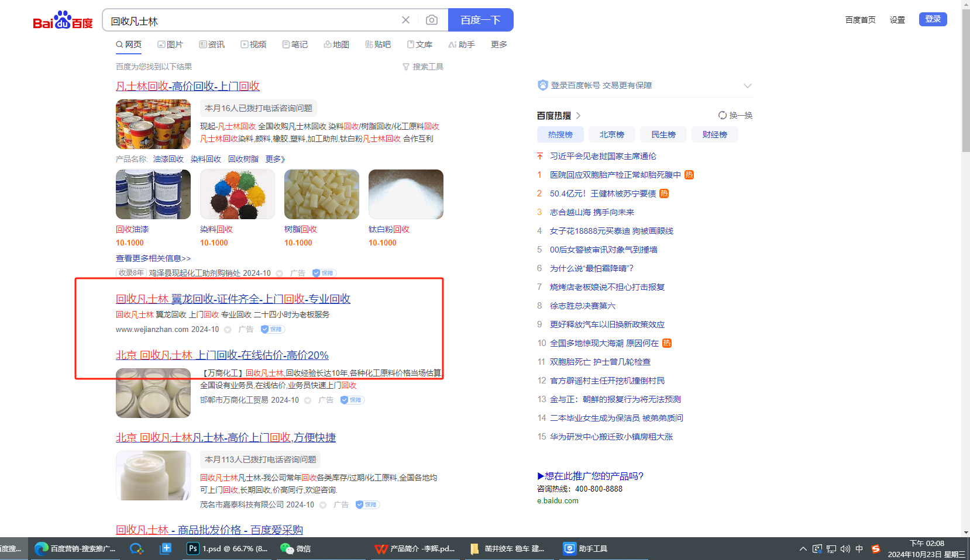The image size is (970, 560).
Task: Click 想在此推广您的产品吗 link
Action: coord(590,476)
